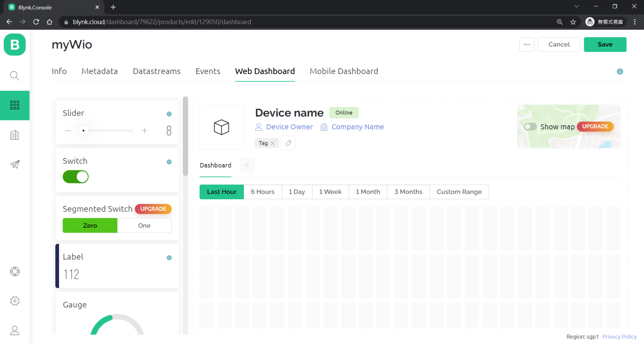The height and width of the screenshot is (345, 644).
Task: Open the Events tab
Action: point(208,71)
